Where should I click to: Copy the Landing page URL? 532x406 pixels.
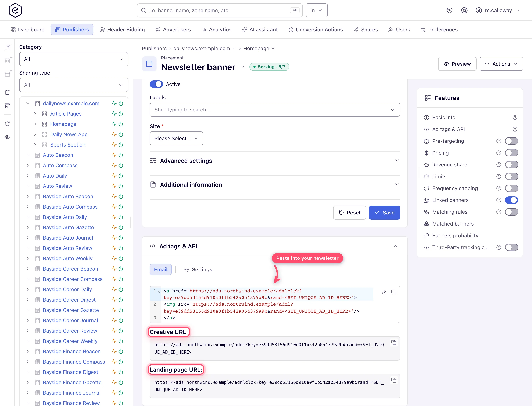[394, 380]
